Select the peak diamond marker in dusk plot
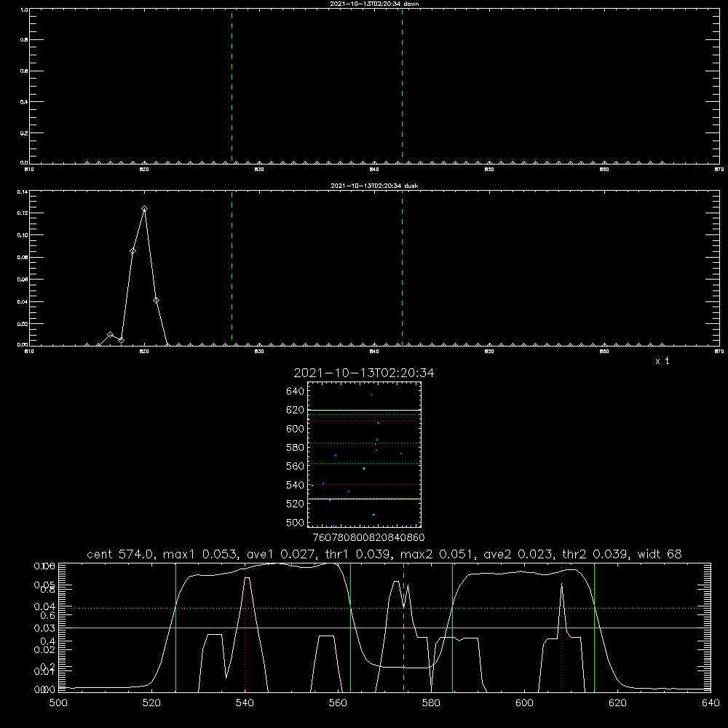Viewport: 728px width, 728px height. tap(144, 209)
